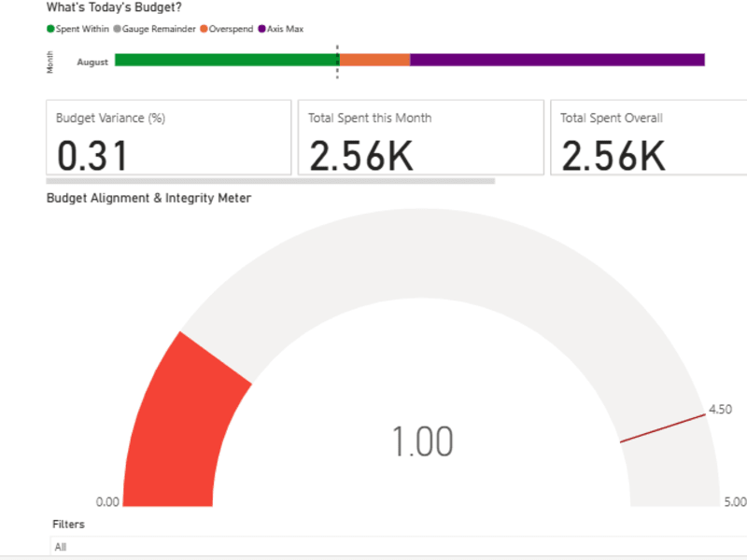
Task: Click the 4.50 target line on gauge
Action: [x=662, y=428]
